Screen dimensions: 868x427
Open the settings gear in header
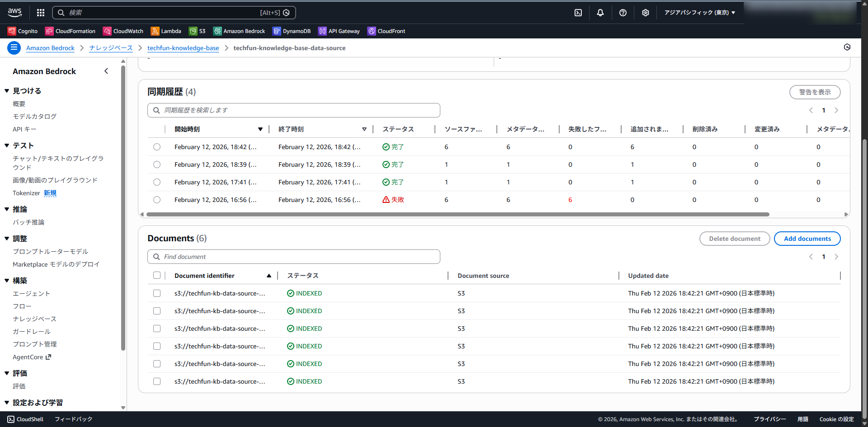(646, 13)
